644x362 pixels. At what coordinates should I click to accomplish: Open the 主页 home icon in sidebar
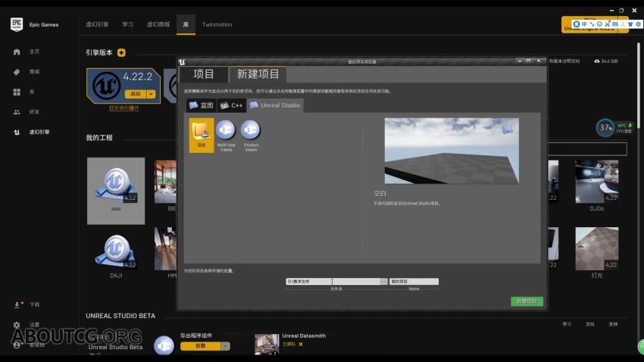pos(17,51)
